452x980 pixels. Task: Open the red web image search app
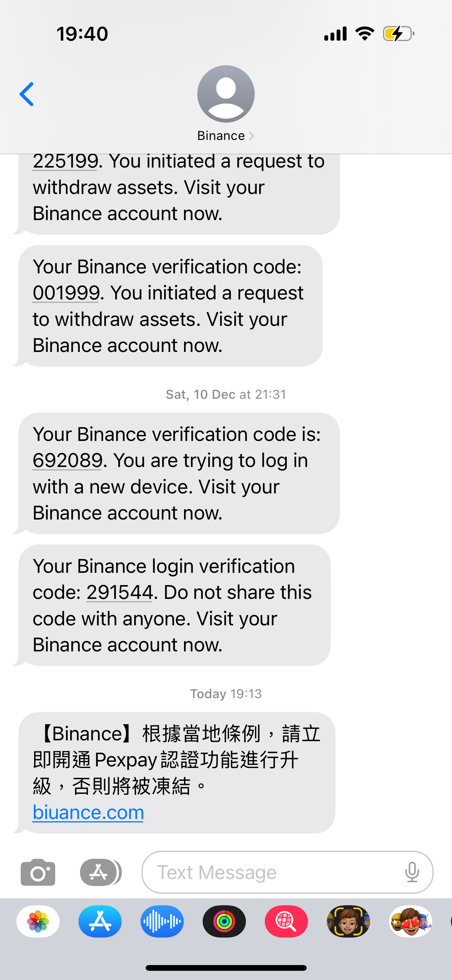click(x=286, y=921)
